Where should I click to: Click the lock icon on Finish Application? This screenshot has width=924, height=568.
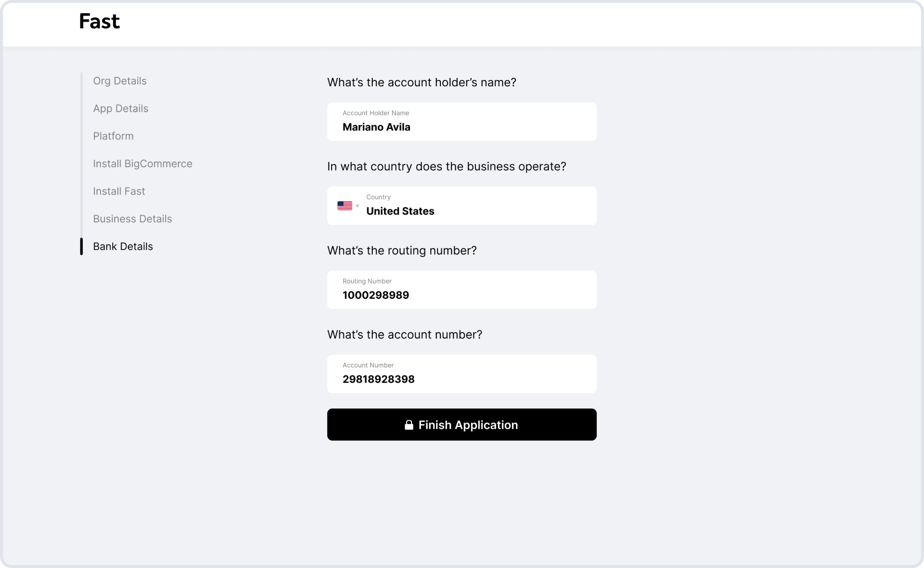point(409,425)
